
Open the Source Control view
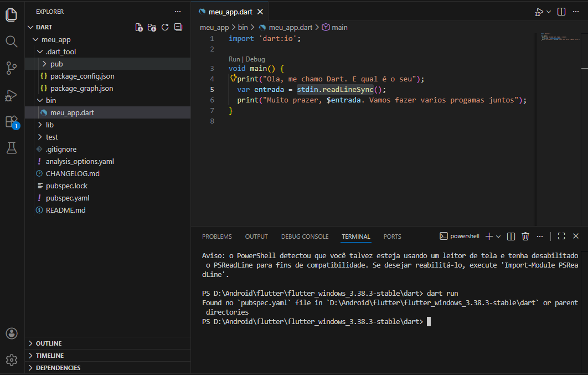[12, 68]
